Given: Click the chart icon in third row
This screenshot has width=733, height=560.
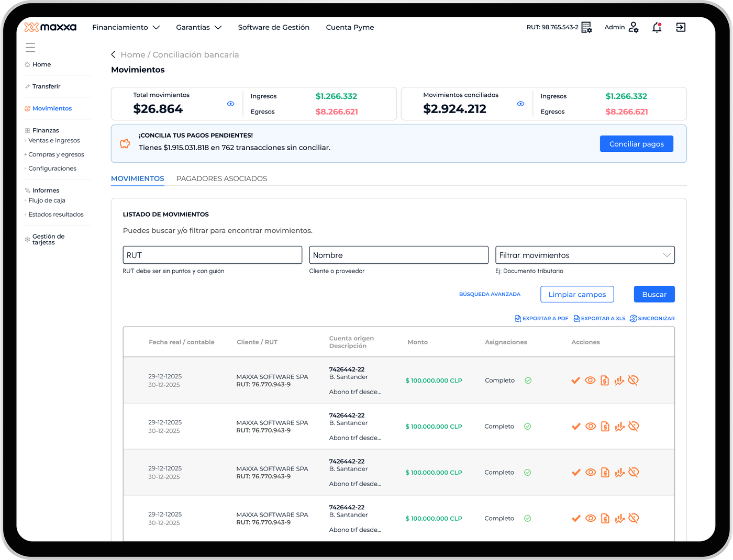Looking at the screenshot, I should tap(620, 473).
